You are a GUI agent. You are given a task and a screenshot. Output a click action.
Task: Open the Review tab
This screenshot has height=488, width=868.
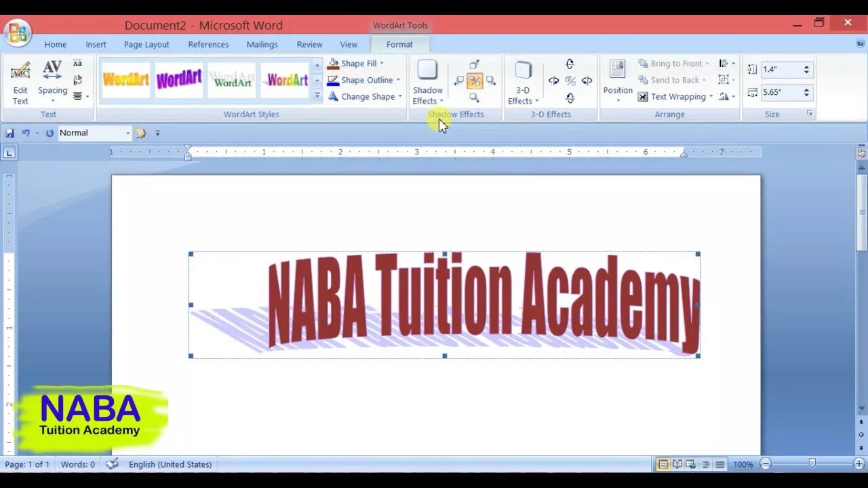(309, 44)
